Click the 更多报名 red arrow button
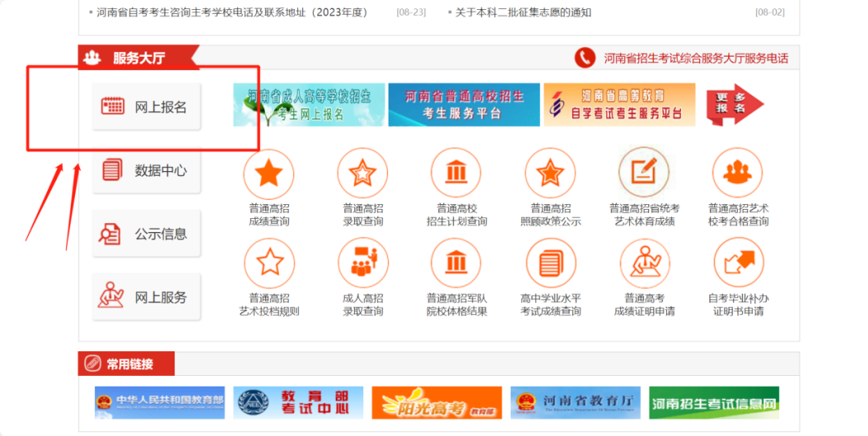868x436 pixels. [735, 105]
